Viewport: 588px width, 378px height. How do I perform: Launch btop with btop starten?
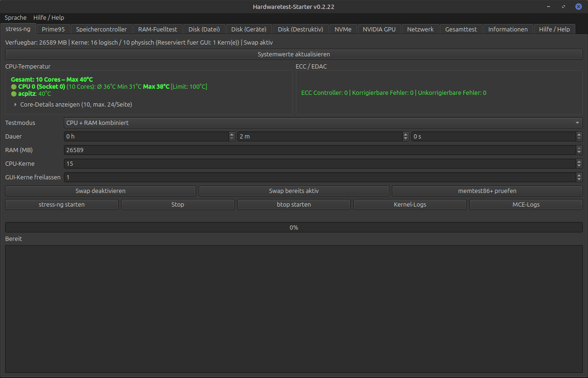(x=294, y=205)
